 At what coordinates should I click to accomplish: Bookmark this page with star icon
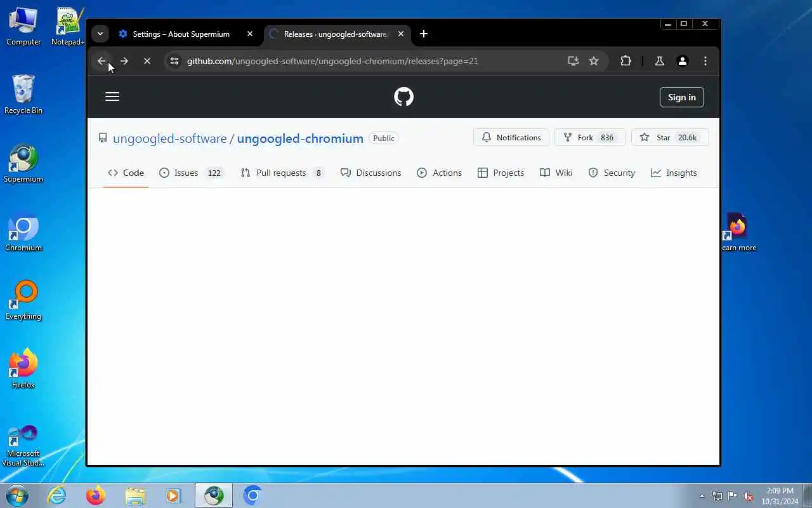pos(594,61)
